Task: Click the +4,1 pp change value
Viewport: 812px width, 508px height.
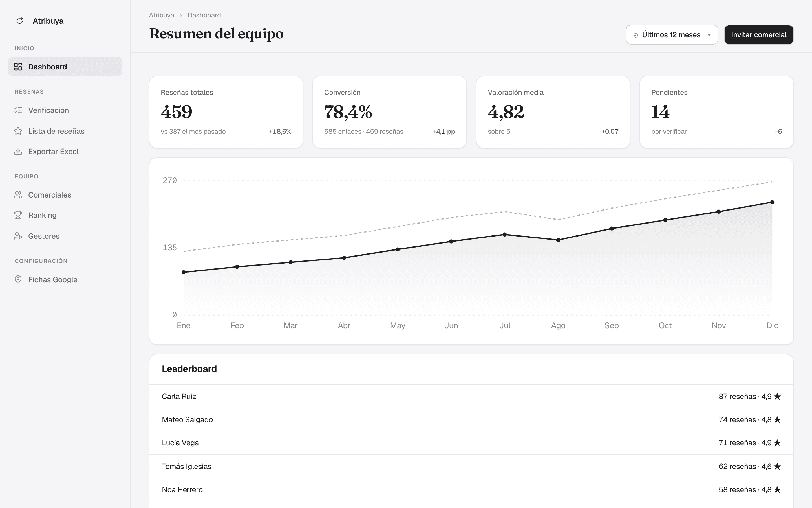Action: (443, 131)
